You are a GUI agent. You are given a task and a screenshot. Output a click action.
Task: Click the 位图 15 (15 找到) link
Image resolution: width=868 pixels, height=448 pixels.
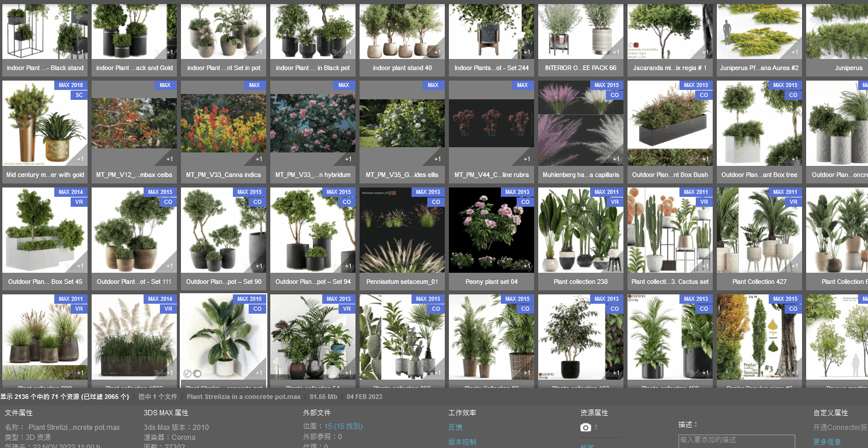(343, 426)
